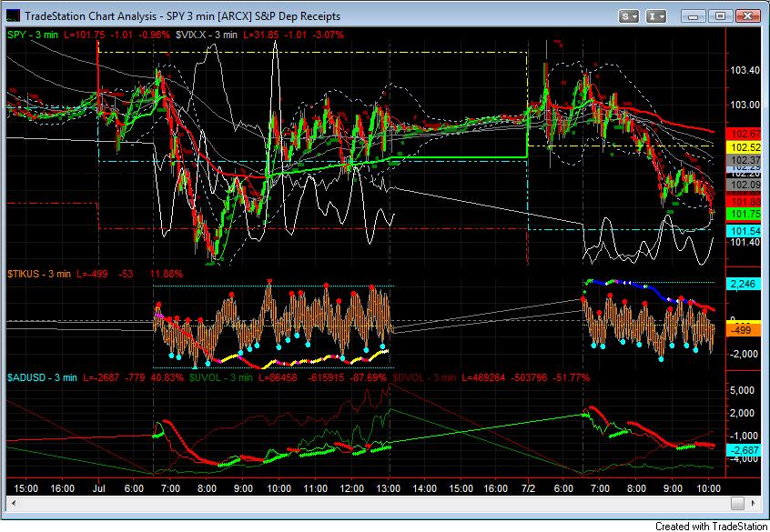
Task: Click the DVOL percent '-51.77%'
Action: click(x=571, y=377)
